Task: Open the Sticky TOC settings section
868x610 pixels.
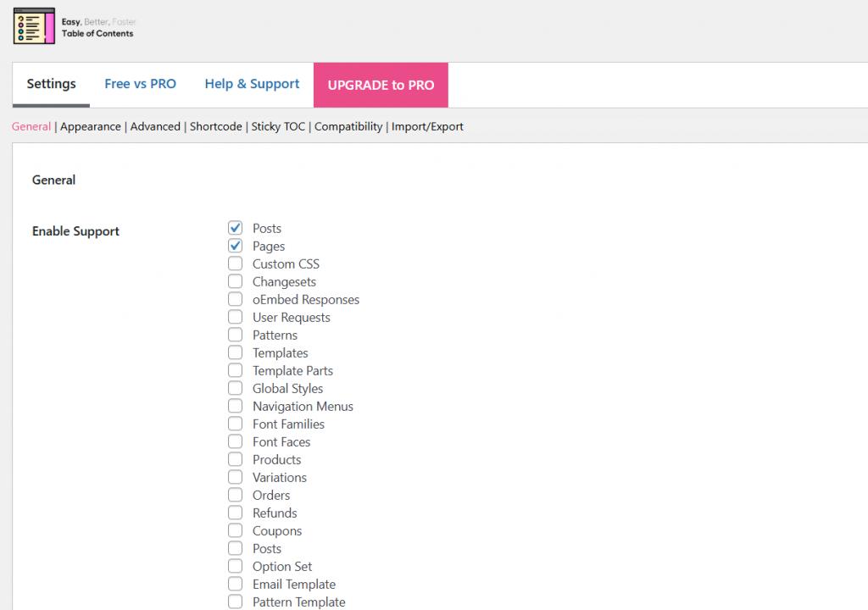Action: point(280,125)
